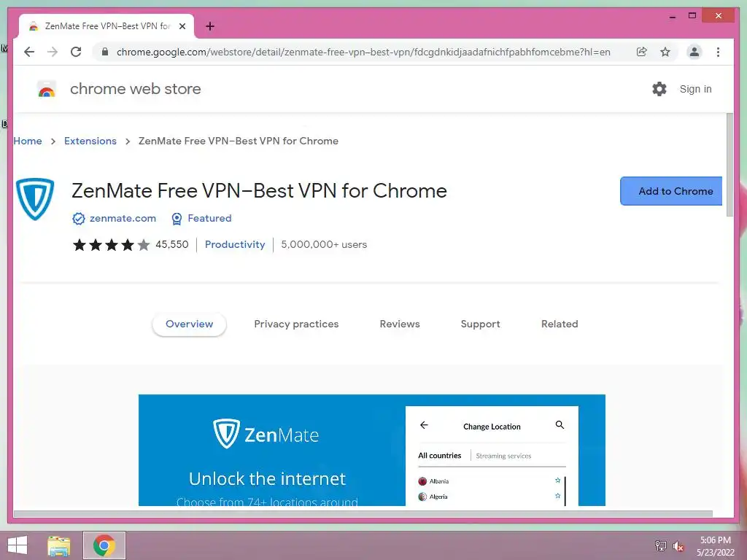The image size is (747, 560).
Task: Click the favorite star next to Albania
Action: 557,481
